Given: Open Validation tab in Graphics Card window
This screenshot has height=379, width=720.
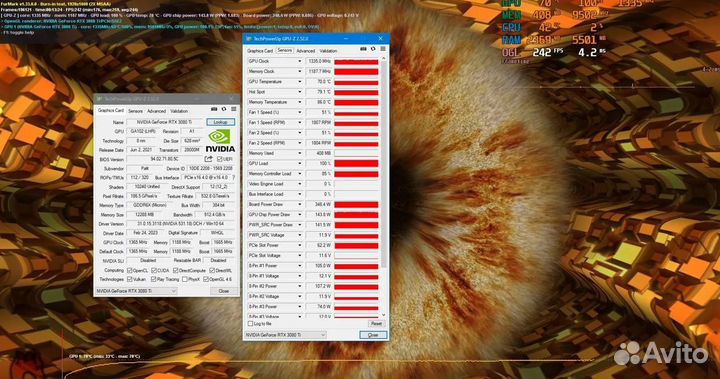Looking at the screenshot, I should 179,111.
